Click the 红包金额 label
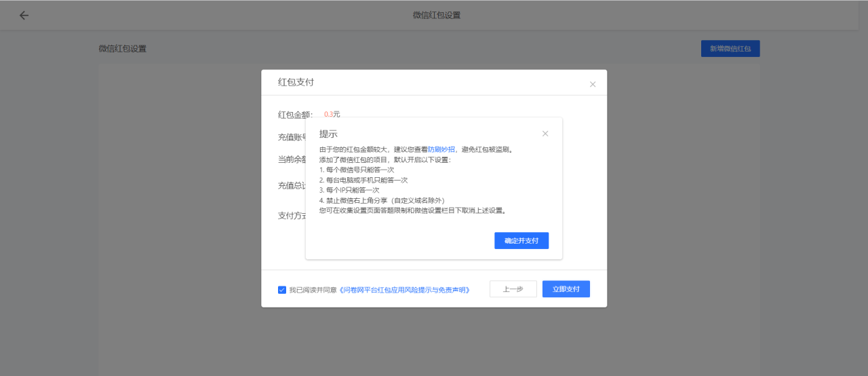 tap(296, 115)
